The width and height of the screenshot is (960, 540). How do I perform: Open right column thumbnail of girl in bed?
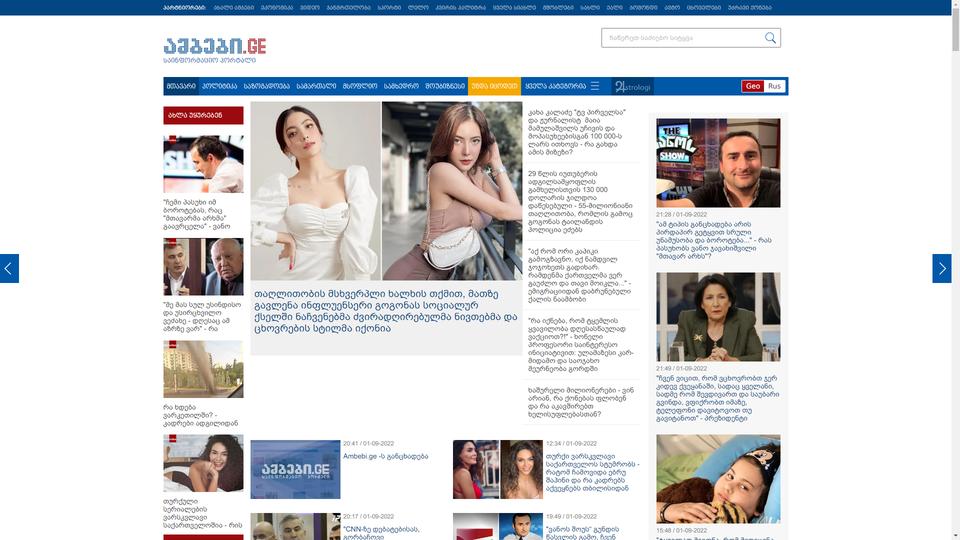click(x=718, y=479)
